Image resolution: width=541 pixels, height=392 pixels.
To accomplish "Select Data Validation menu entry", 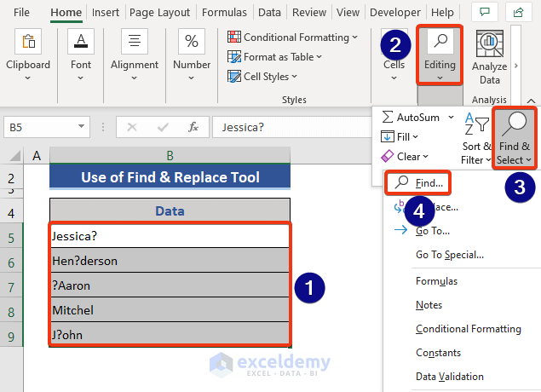I will [450, 377].
